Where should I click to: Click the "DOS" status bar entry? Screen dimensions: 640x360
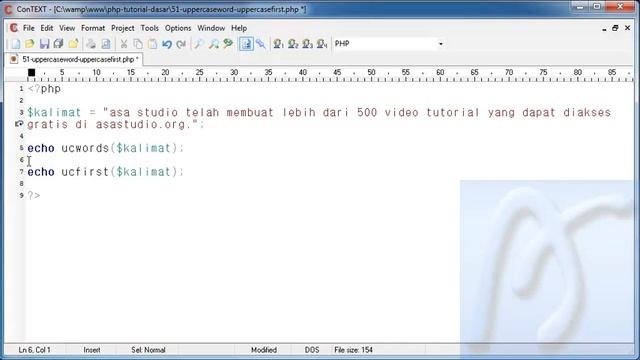[312, 350]
